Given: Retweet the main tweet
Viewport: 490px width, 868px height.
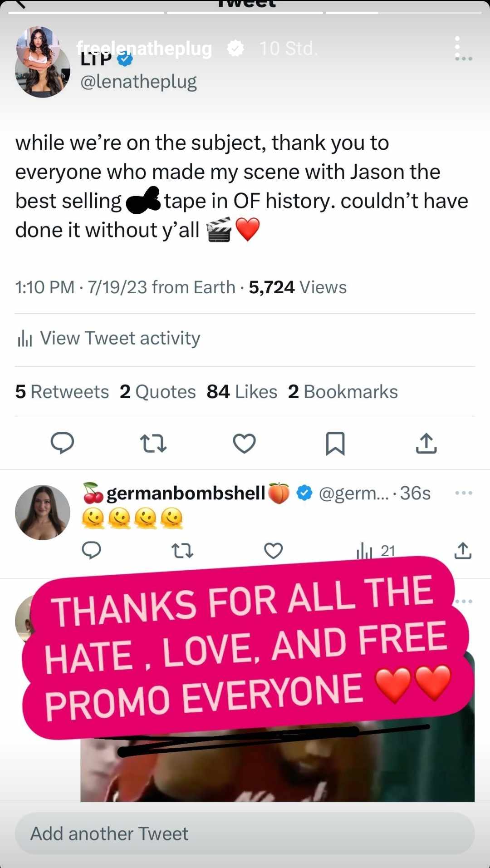Looking at the screenshot, I should [x=153, y=444].
